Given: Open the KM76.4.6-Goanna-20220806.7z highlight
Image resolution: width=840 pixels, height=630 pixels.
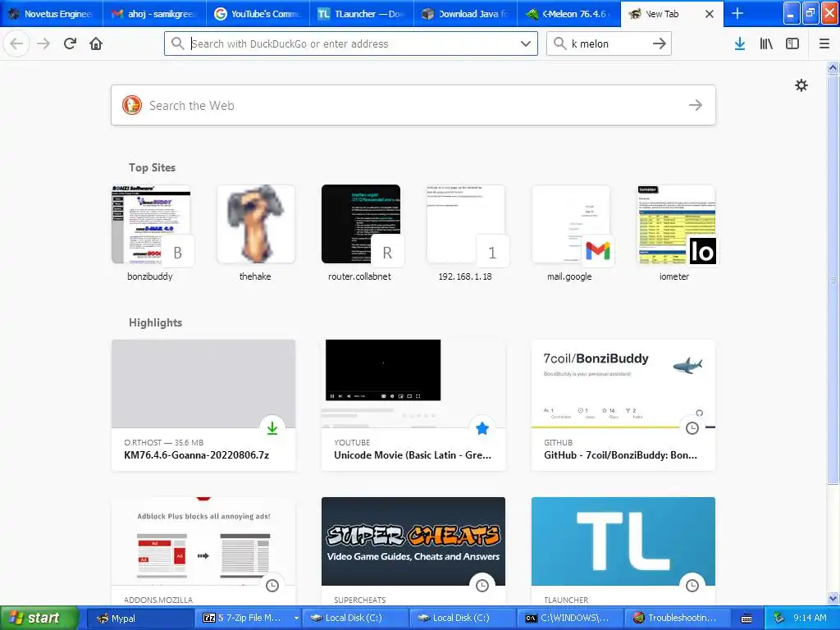Looking at the screenshot, I should 203,405.
